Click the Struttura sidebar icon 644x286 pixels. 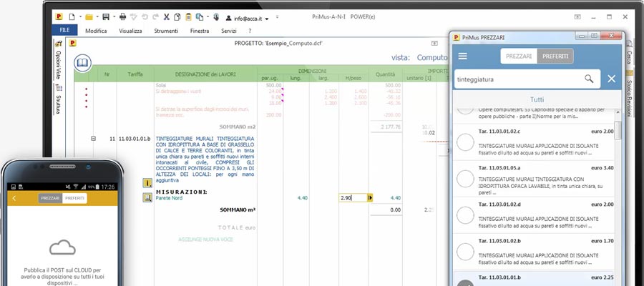pyautogui.click(x=59, y=88)
